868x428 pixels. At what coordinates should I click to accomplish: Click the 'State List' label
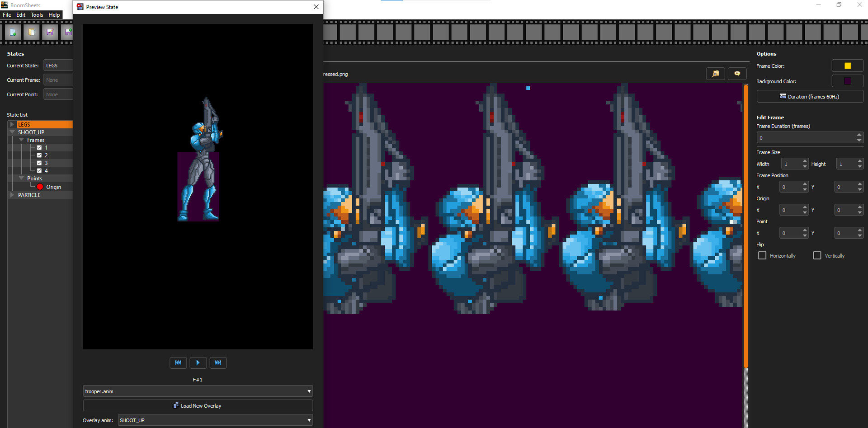tap(17, 115)
